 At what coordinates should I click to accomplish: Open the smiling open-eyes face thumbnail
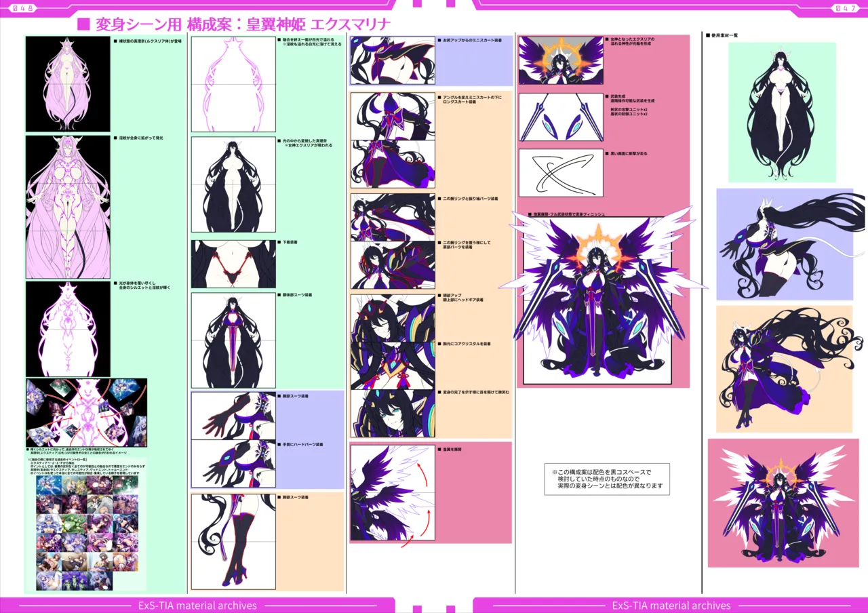point(393,413)
